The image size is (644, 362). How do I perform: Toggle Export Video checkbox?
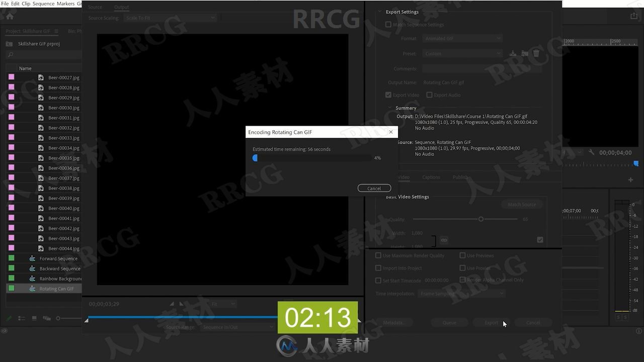click(388, 95)
